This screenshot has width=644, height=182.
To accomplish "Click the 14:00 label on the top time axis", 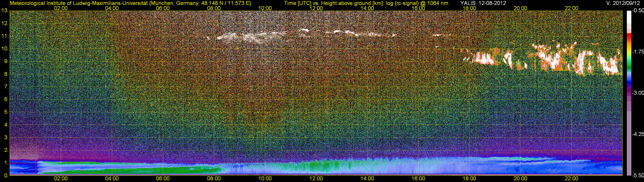I will pos(367,8).
